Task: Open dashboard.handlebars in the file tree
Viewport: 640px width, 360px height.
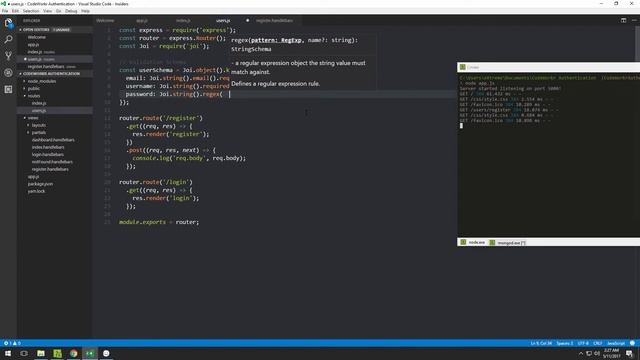Action: [53, 140]
